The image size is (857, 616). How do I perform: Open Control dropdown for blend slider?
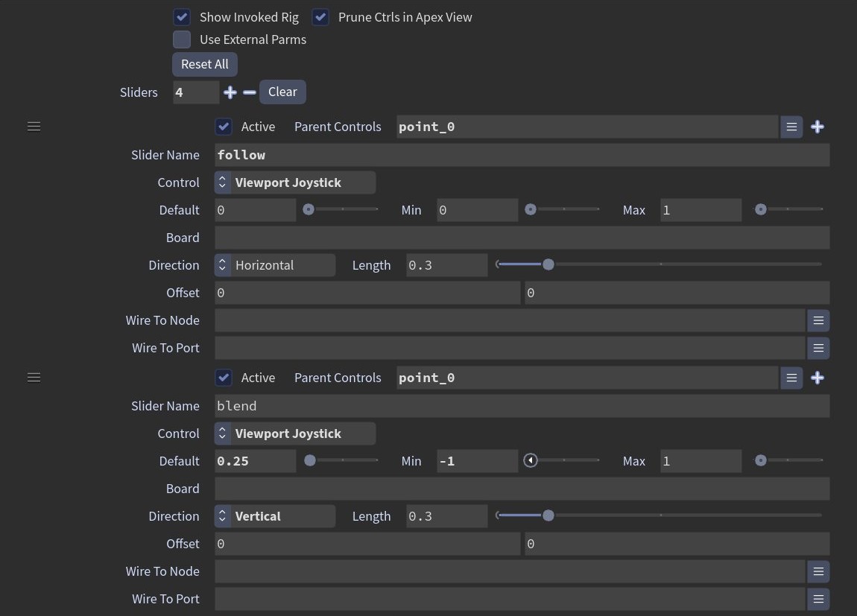point(295,434)
